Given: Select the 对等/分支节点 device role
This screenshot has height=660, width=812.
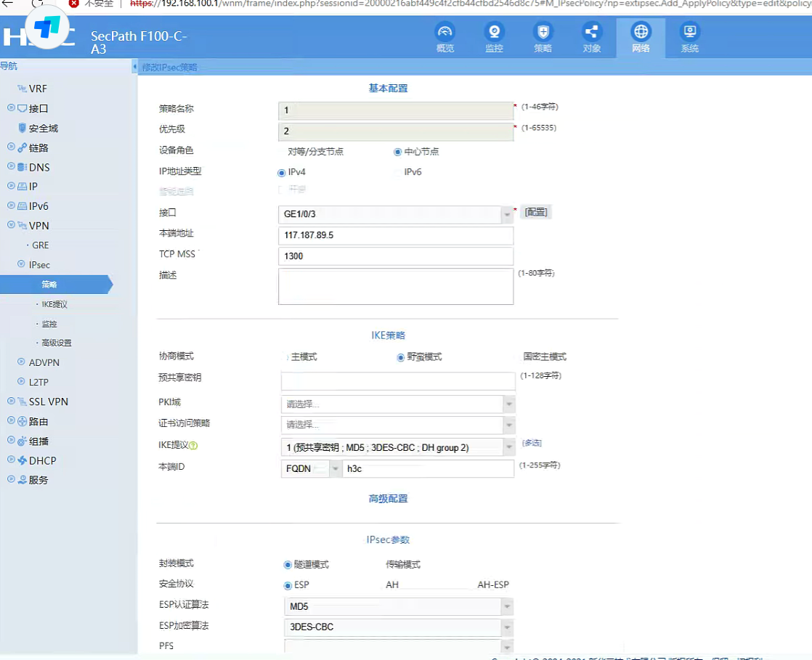Looking at the screenshot, I should (283, 152).
